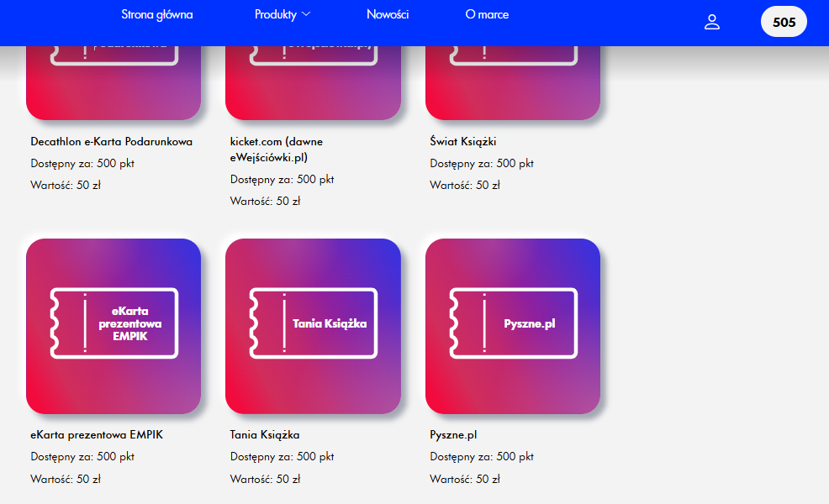829x504 pixels.
Task: Expand the Produkty dropdown chevron
Action: (306, 14)
